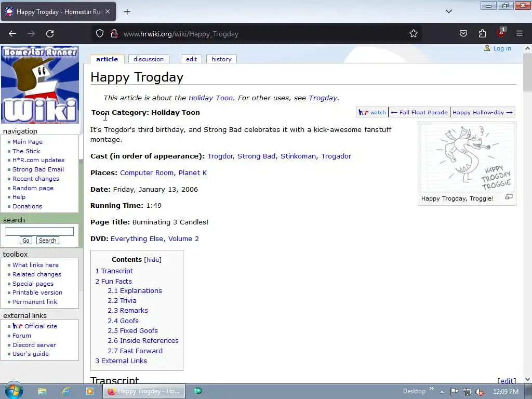Image resolution: width=532 pixels, height=399 pixels.
Task: Go to previous toon Fall Float Parade
Action: tap(419, 112)
